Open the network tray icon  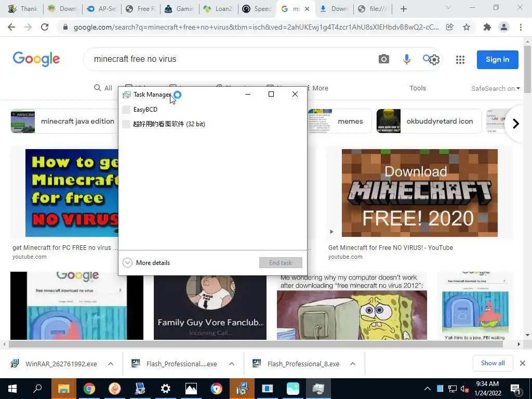tap(453, 389)
